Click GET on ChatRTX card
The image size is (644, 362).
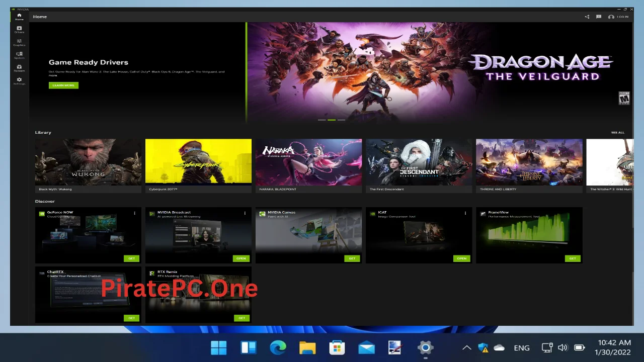(x=131, y=318)
